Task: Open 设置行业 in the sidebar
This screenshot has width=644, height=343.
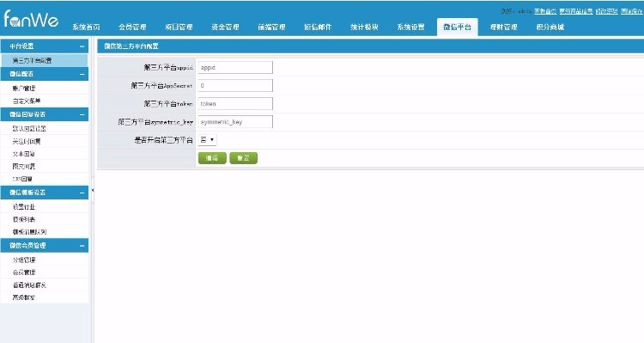Action: (x=24, y=206)
